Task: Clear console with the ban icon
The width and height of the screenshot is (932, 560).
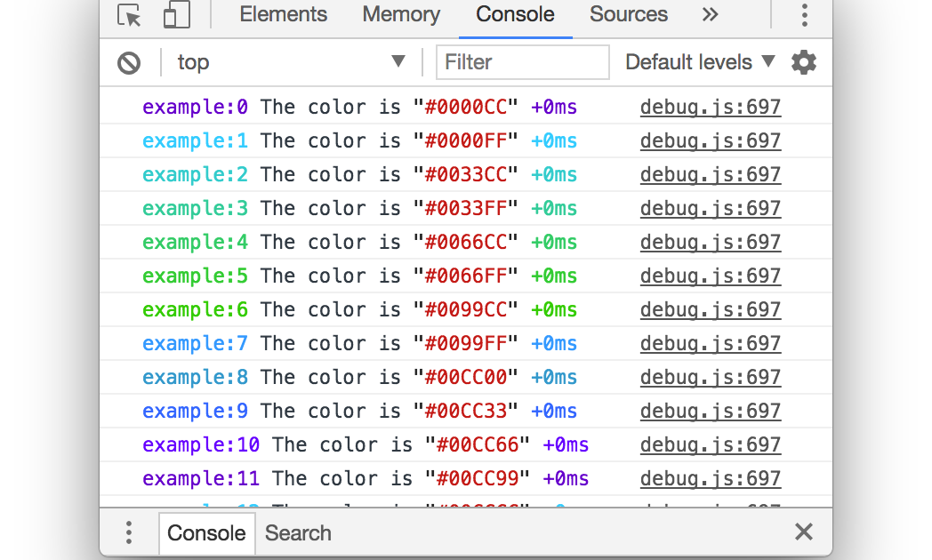Action: click(x=129, y=62)
